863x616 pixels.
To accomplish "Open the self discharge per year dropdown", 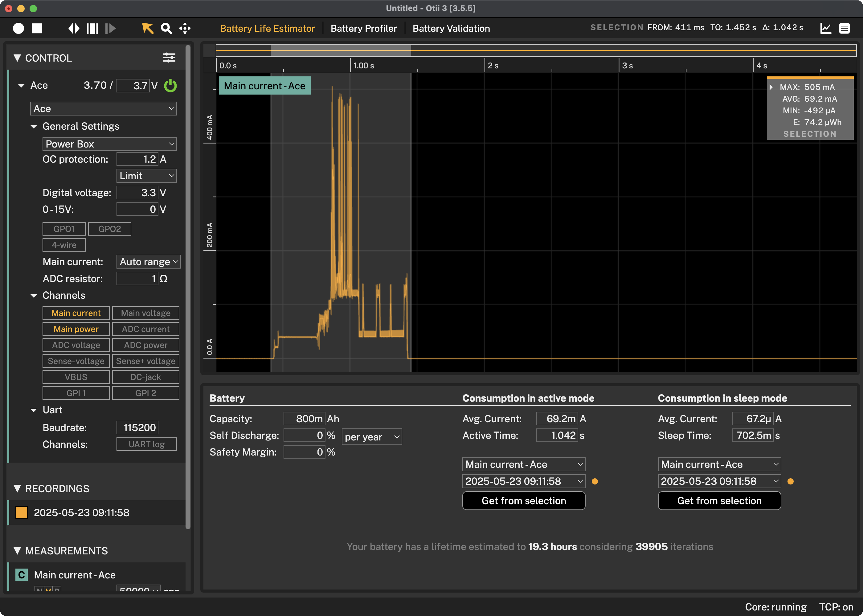I will pos(371,437).
